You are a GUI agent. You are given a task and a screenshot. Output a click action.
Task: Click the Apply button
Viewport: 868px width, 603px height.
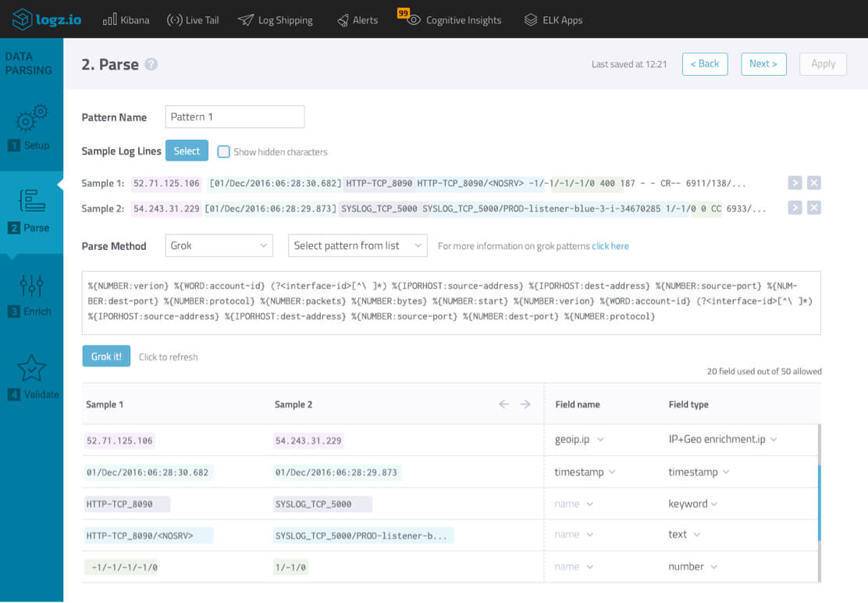823,64
